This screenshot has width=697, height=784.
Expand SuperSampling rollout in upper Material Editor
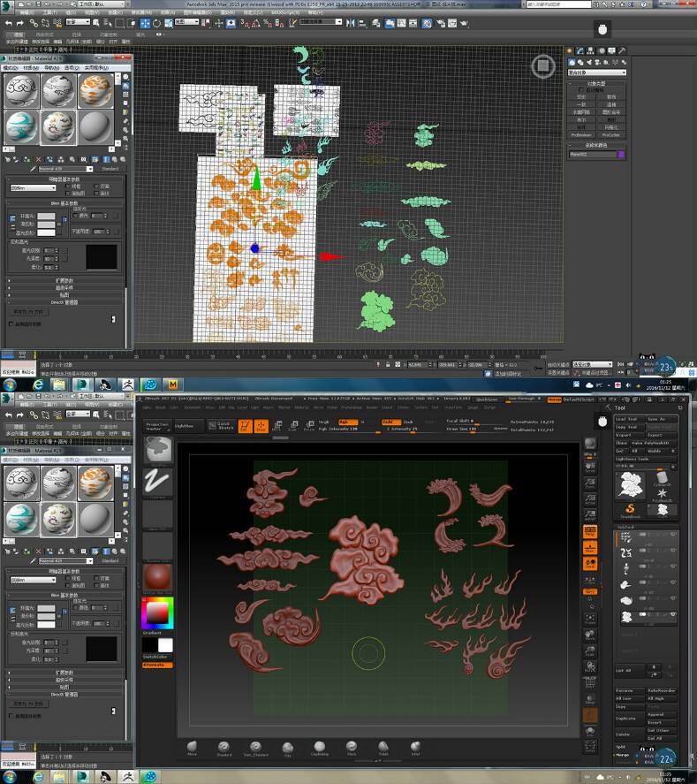pyautogui.click(x=64, y=288)
